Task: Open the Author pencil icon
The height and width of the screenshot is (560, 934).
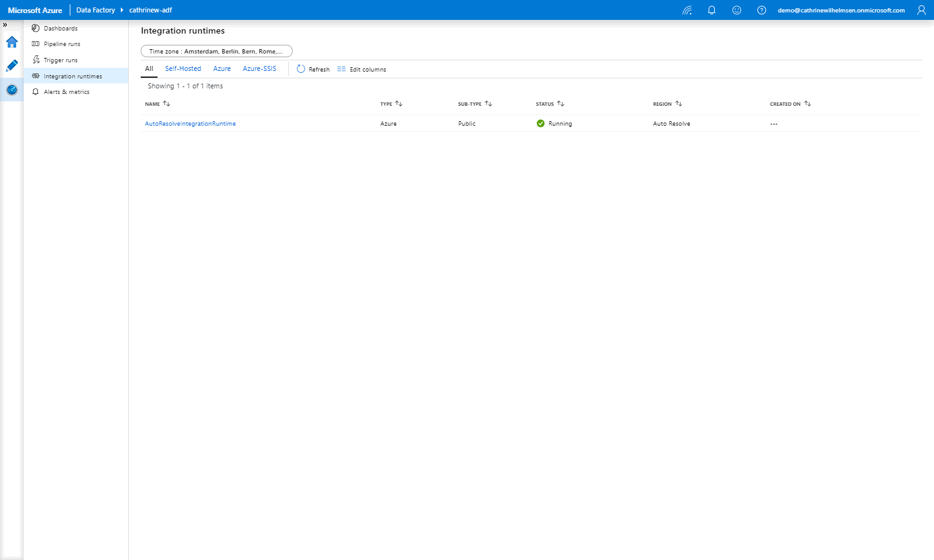Action: [x=12, y=66]
